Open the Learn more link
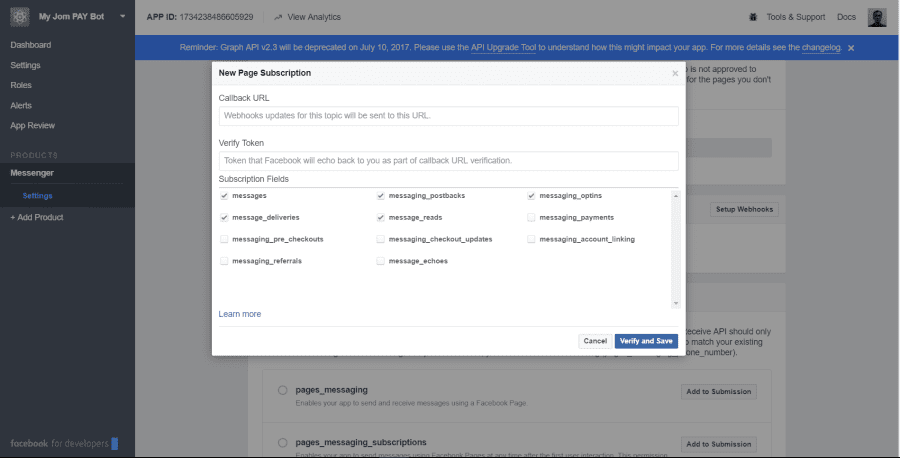The width and height of the screenshot is (900, 458). [x=239, y=314]
